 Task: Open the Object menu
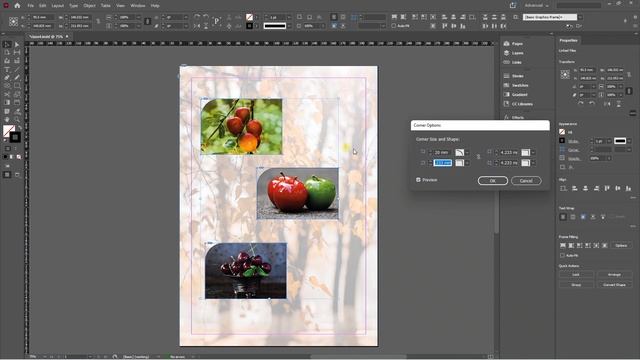[x=89, y=6]
